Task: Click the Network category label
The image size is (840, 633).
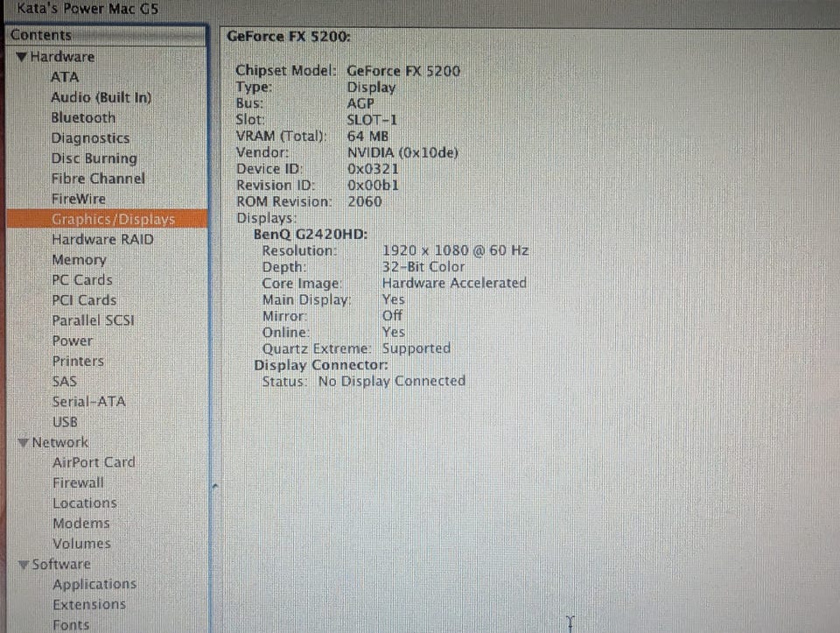Action: (x=60, y=443)
